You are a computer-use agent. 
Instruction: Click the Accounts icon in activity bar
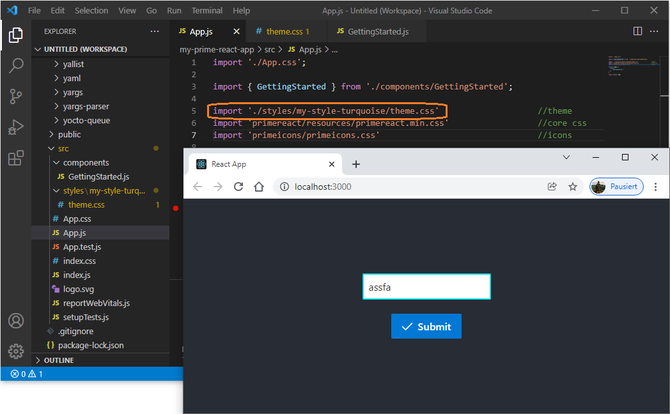click(16, 321)
